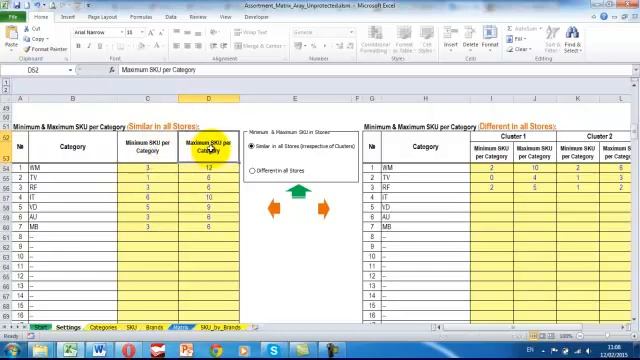Click Merge & Center button
Viewport: 640px width, 360px height.
[x=260, y=46]
